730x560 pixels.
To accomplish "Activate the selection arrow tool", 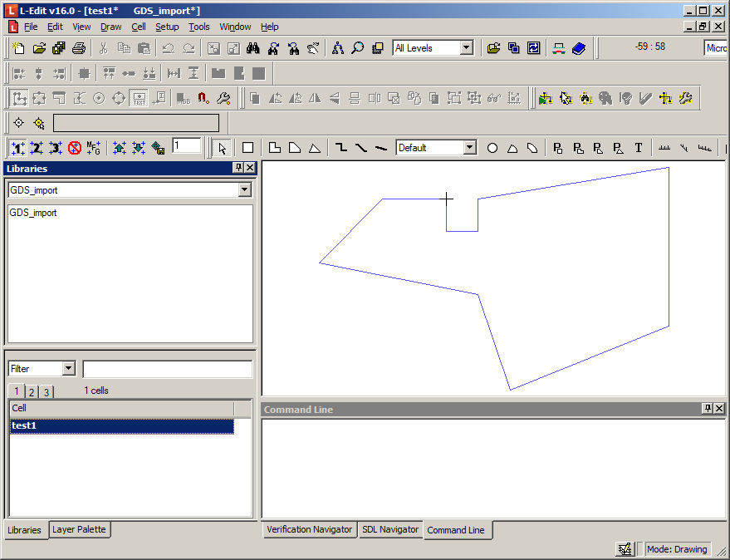I will coord(222,148).
